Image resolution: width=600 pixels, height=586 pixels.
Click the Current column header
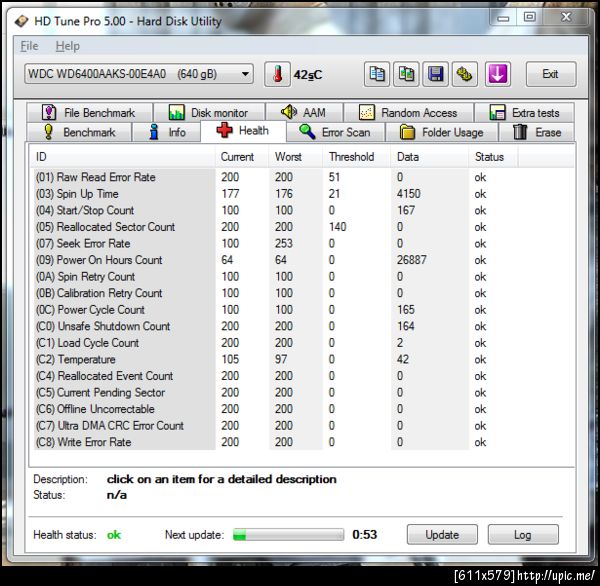[242, 157]
